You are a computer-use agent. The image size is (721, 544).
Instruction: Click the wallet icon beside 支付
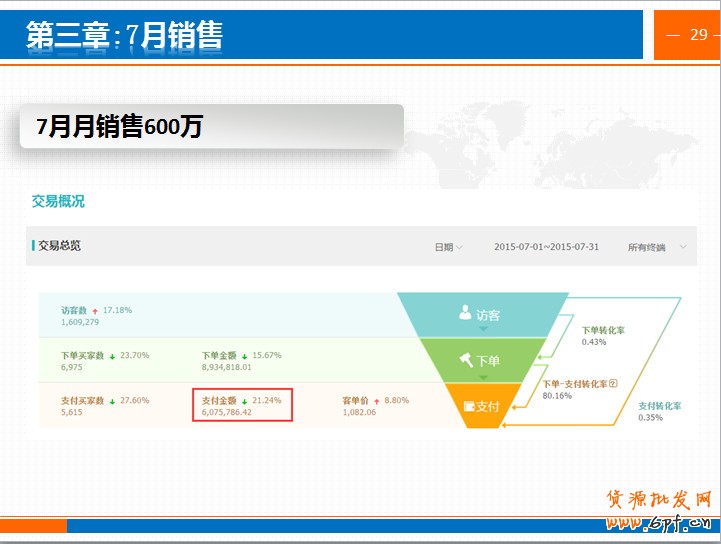click(469, 406)
